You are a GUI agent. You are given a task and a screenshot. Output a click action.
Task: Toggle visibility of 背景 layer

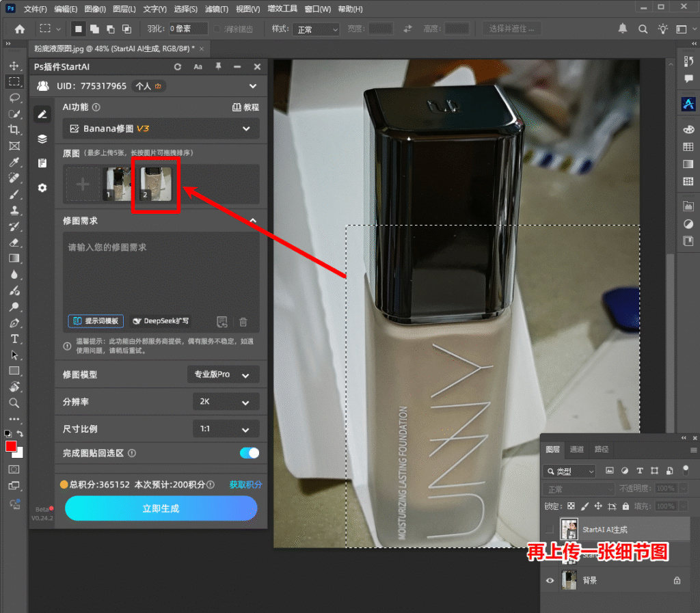[550, 580]
